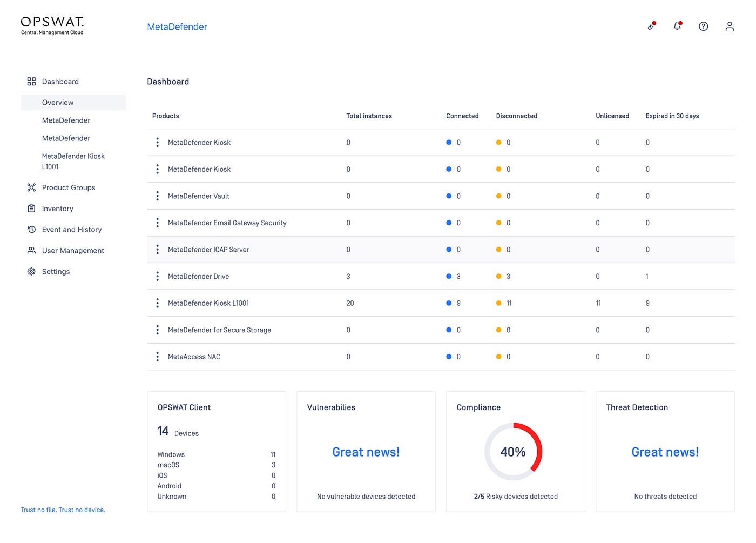Click the User Management people icon
The width and height of the screenshot is (756, 543).
point(31,251)
